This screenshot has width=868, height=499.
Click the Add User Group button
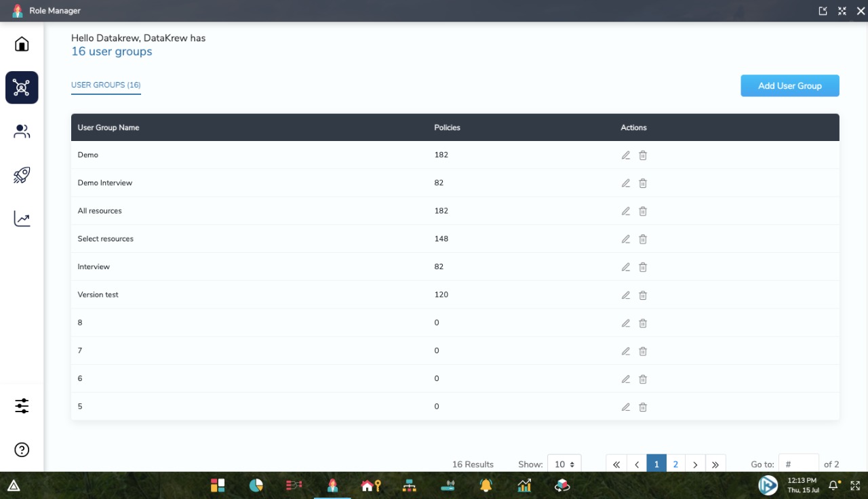[x=789, y=86]
